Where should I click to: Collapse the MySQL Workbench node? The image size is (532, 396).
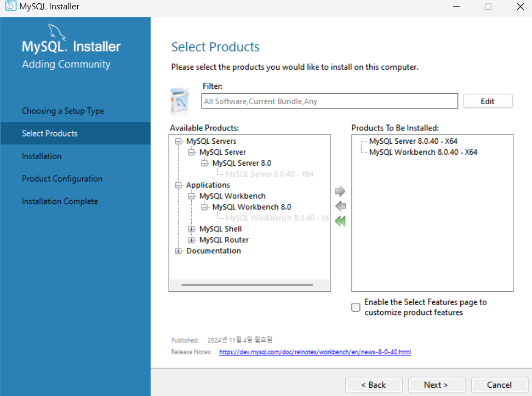coord(191,196)
